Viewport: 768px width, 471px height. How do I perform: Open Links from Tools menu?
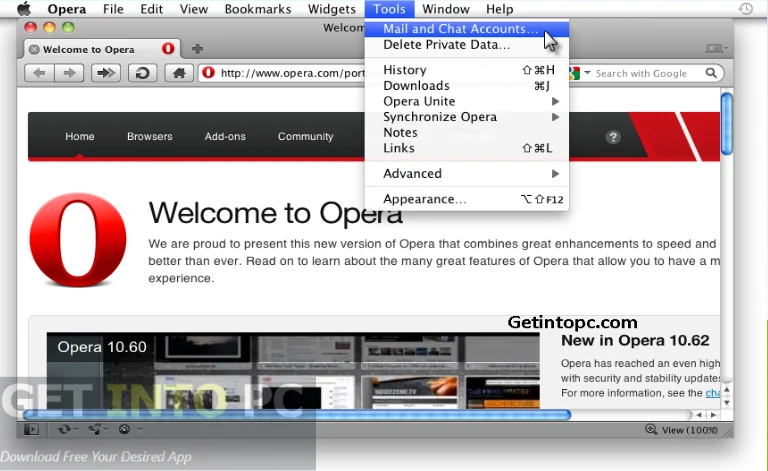point(467,148)
